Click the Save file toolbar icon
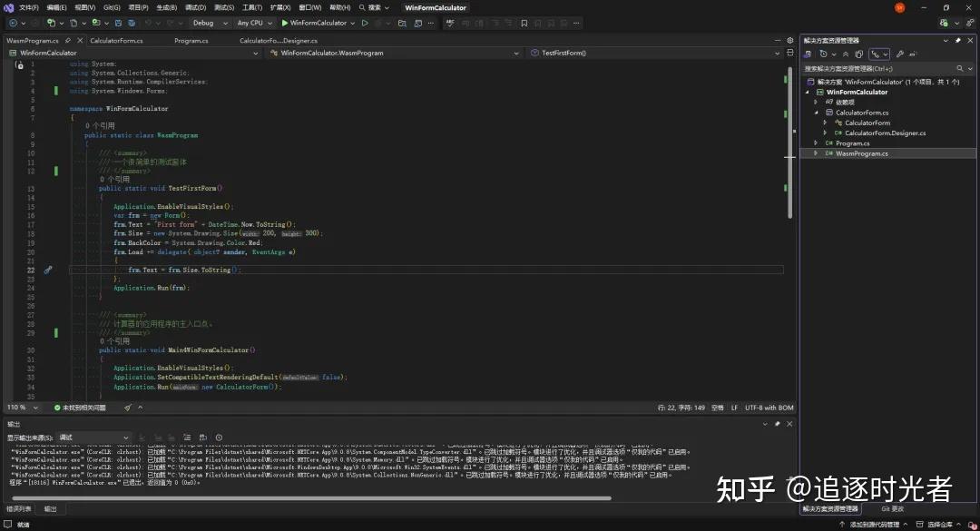 [118, 23]
